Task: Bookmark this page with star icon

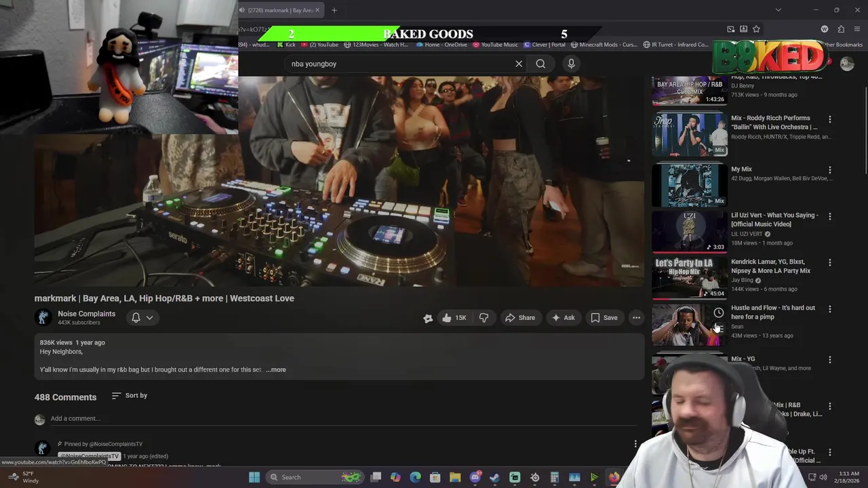Action: [x=756, y=29]
